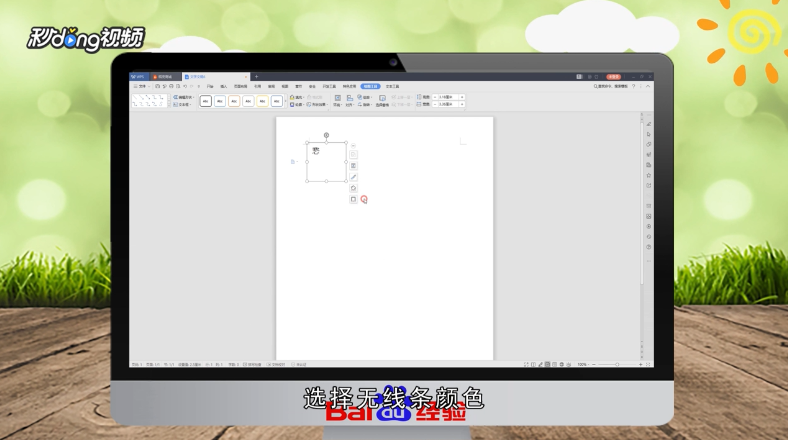This screenshot has height=440, width=788.
Task: Click the shape fill bucket in floating toolbar
Action: [353, 188]
